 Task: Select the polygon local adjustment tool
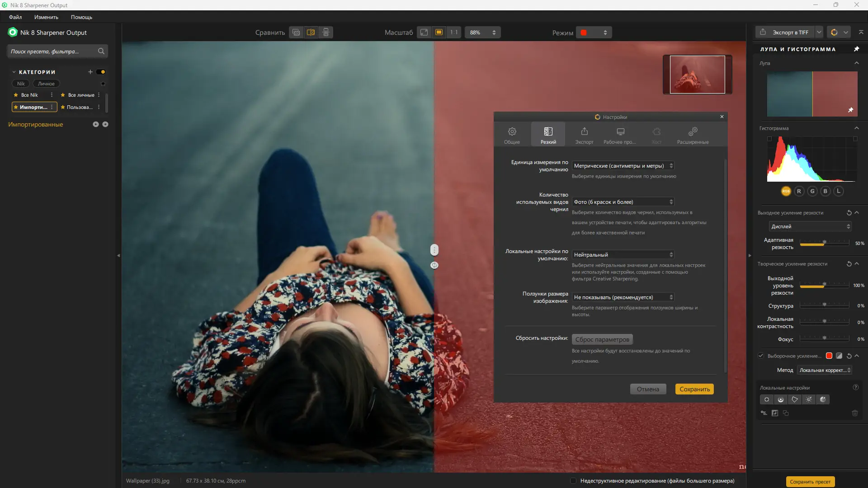point(795,399)
